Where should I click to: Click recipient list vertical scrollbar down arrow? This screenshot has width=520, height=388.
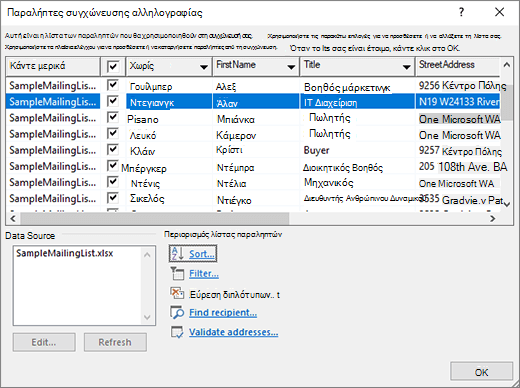pos(507,204)
